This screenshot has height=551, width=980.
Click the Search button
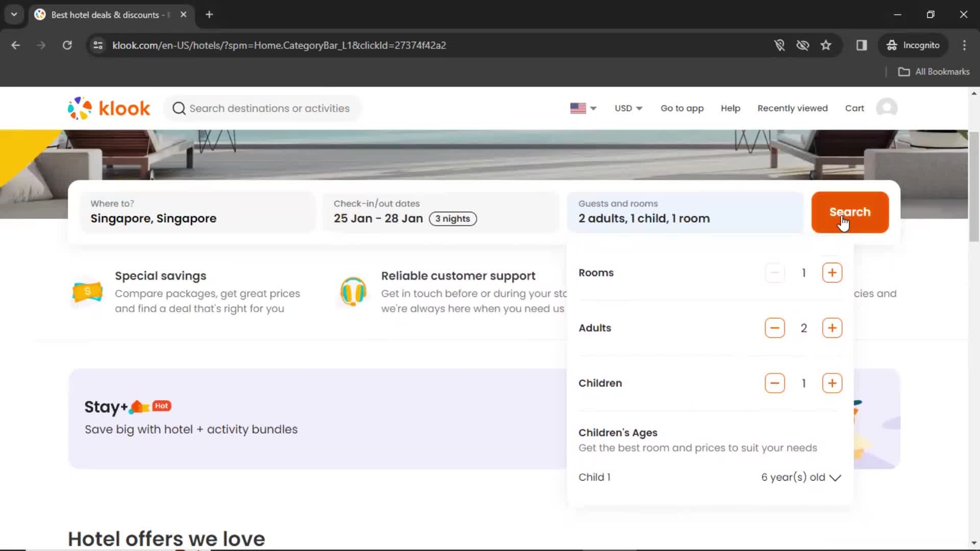pos(850,211)
